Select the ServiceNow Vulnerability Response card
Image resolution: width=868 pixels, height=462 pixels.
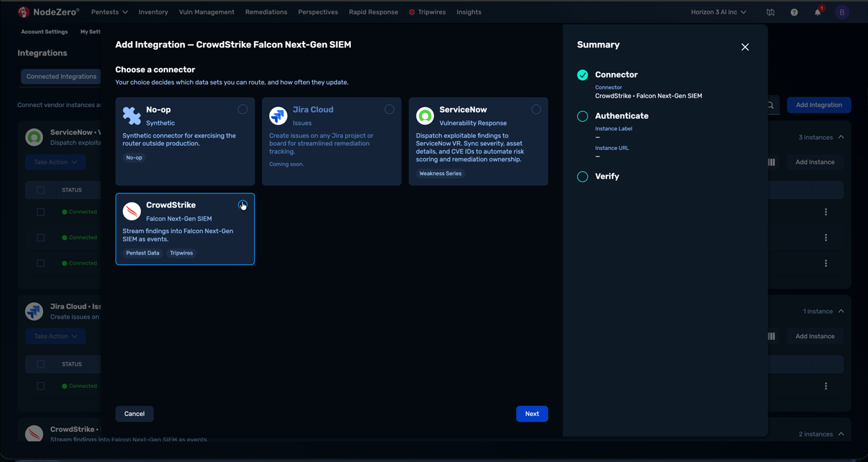(x=478, y=141)
